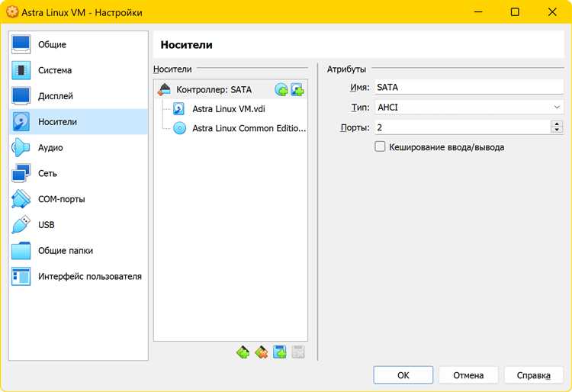The width and height of the screenshot is (572, 392).
Task: Open help with Справка button
Action: (x=534, y=375)
